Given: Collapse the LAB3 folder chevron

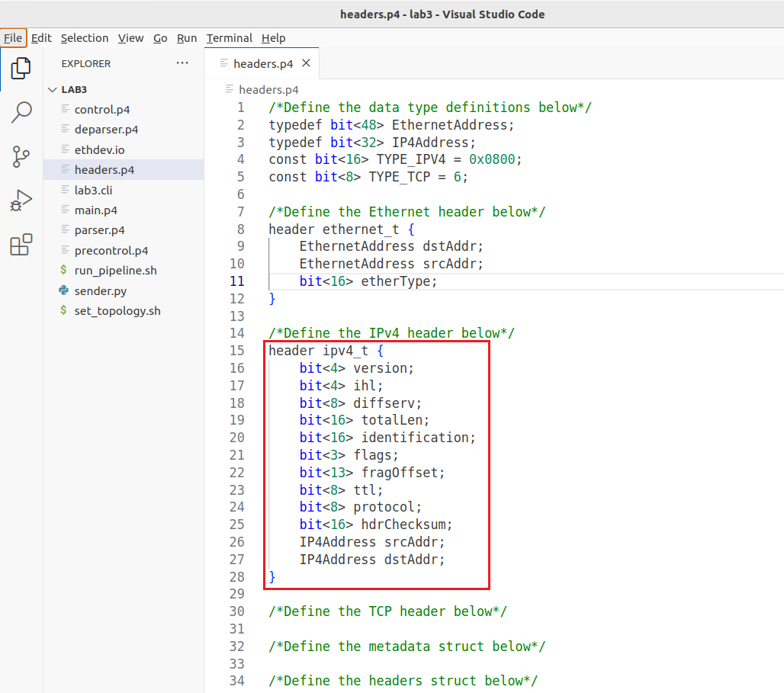Looking at the screenshot, I should pyautogui.click(x=53, y=89).
